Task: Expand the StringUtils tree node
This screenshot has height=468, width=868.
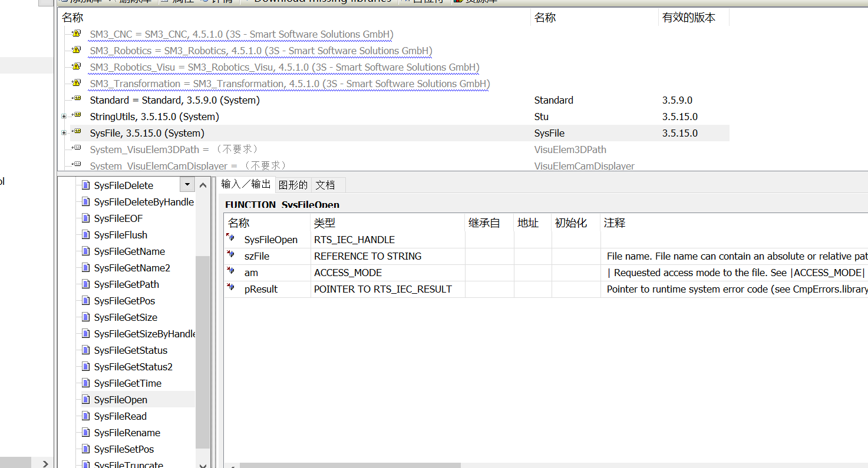Action: (64, 116)
